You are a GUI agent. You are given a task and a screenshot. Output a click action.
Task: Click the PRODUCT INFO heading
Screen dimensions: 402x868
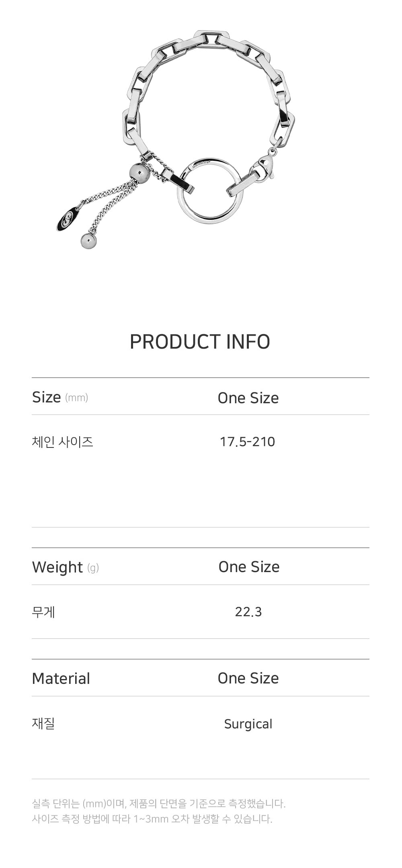pos(200,342)
